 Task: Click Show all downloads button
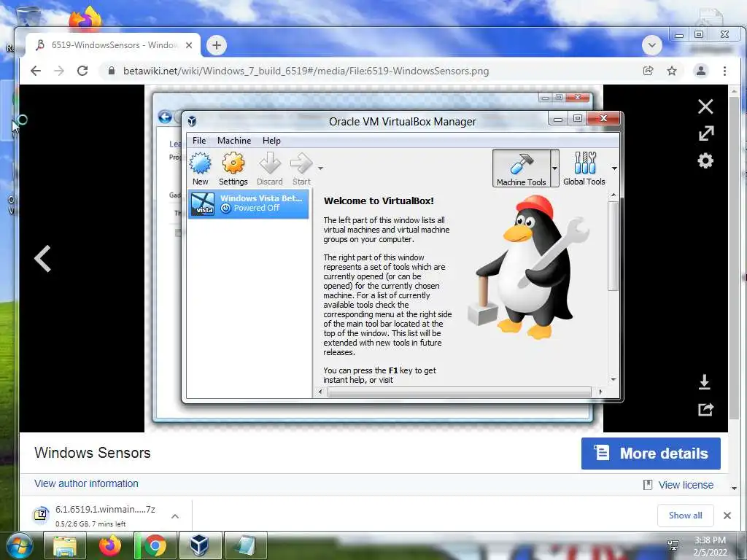click(685, 516)
